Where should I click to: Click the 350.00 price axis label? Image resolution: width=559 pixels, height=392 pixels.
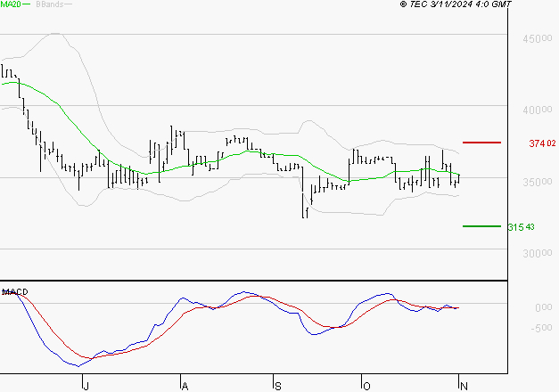coord(538,182)
